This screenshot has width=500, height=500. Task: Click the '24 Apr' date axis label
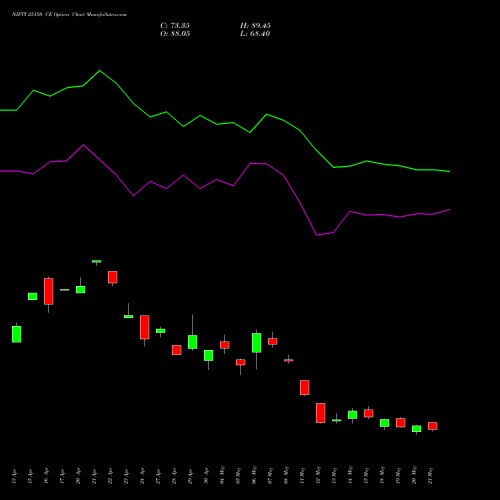coord(142,476)
